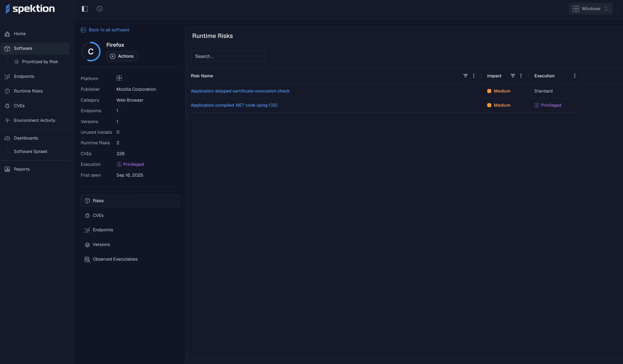Open Impact column three-dot menu

click(521, 76)
